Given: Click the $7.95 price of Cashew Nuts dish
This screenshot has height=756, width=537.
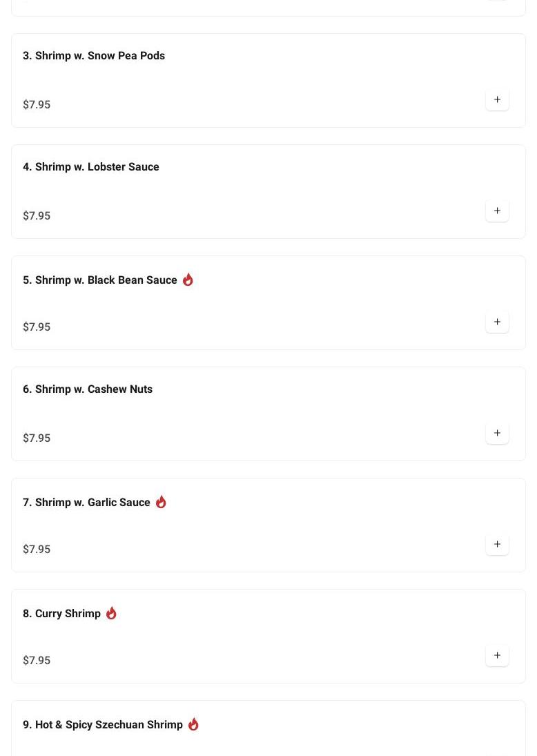Looking at the screenshot, I should click(x=37, y=438).
